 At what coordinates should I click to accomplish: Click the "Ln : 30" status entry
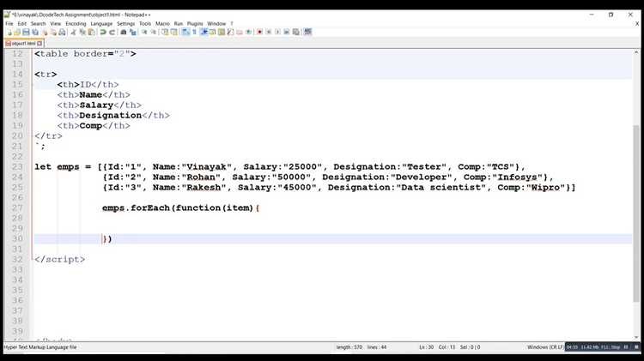click(426, 347)
